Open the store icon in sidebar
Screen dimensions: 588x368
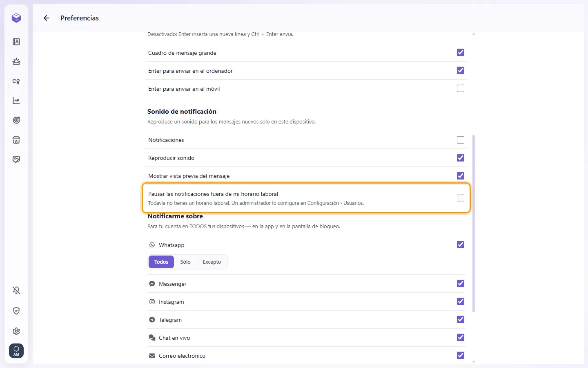[16, 140]
